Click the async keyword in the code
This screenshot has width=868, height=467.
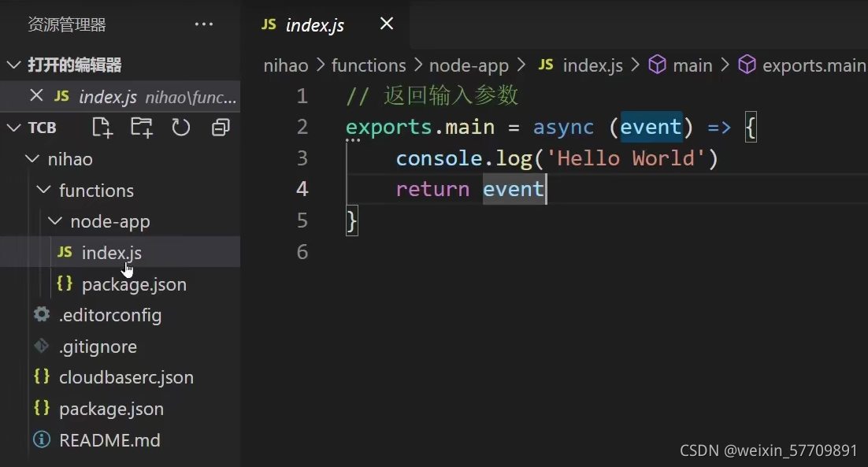point(563,128)
